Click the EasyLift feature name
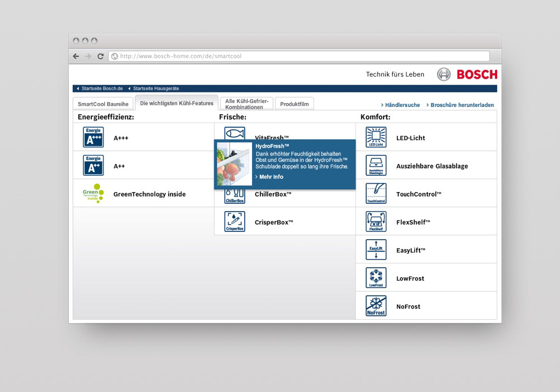Image resolution: width=560 pixels, height=392 pixels. (410, 251)
